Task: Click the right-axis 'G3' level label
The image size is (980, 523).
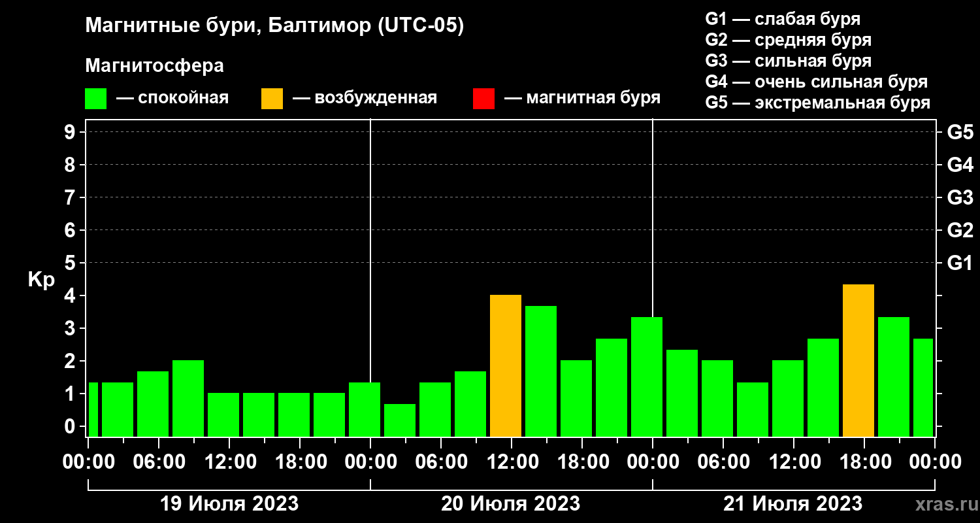Action: [x=960, y=197]
